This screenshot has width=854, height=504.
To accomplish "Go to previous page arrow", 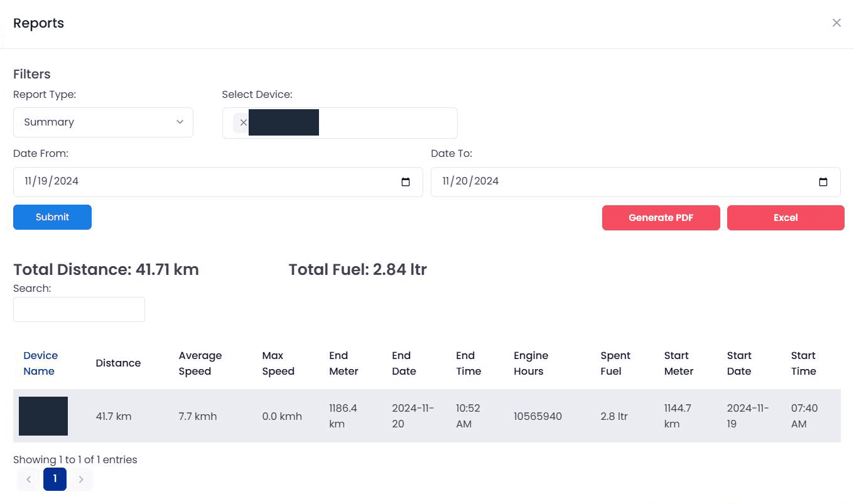I will pos(28,480).
